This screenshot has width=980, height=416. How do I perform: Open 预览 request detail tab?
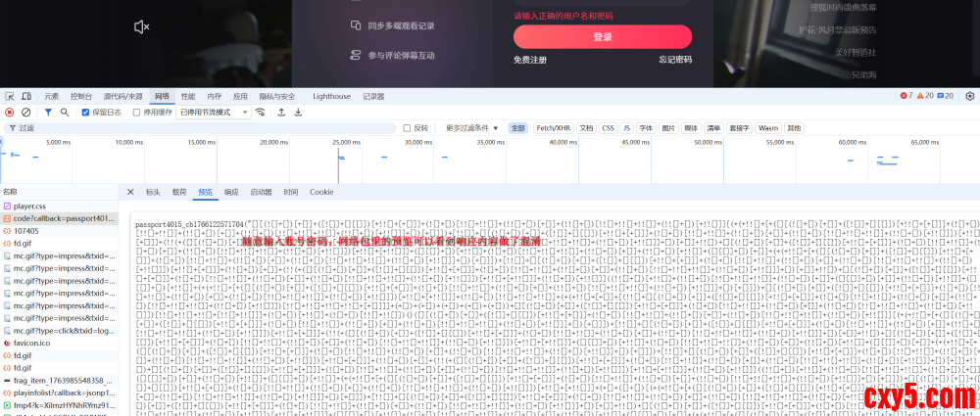click(206, 192)
